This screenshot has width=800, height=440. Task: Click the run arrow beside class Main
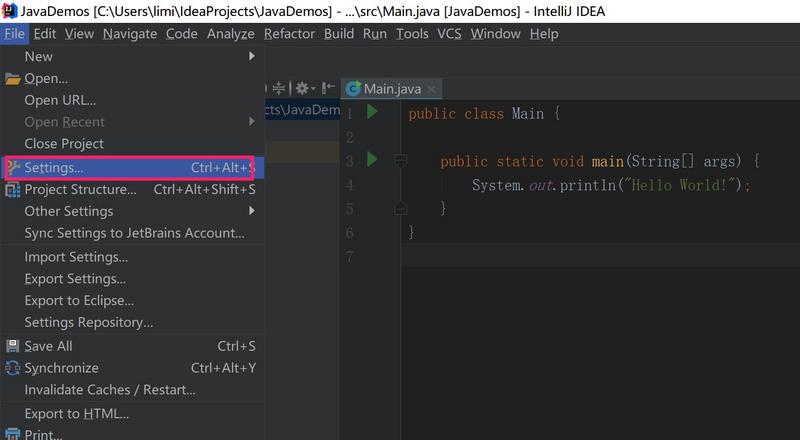tap(372, 112)
